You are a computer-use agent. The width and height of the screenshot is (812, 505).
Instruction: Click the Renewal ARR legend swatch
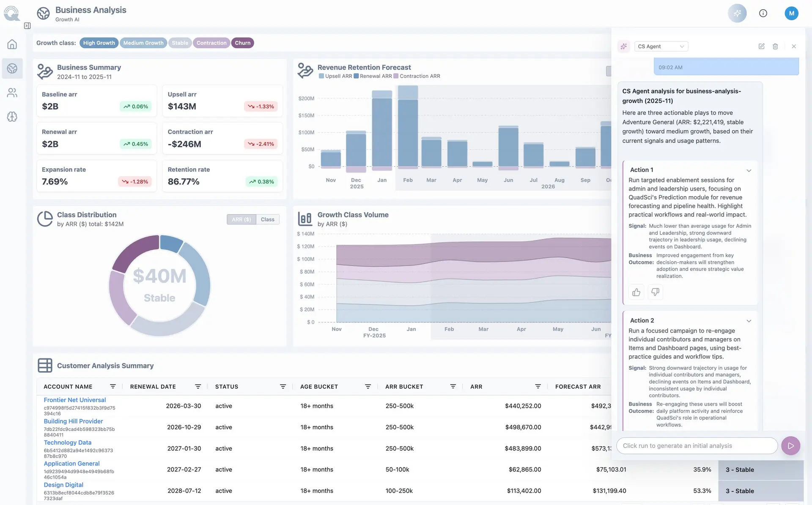tap(356, 76)
